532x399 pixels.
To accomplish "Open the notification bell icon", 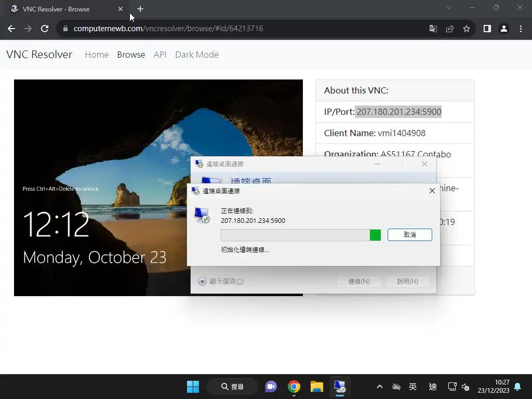I will click(518, 387).
